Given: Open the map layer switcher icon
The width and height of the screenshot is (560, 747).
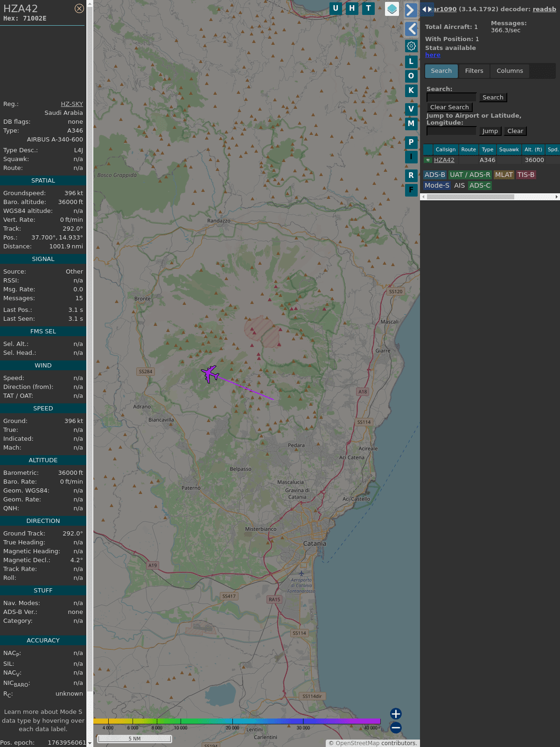Looking at the screenshot, I should click(x=392, y=9).
